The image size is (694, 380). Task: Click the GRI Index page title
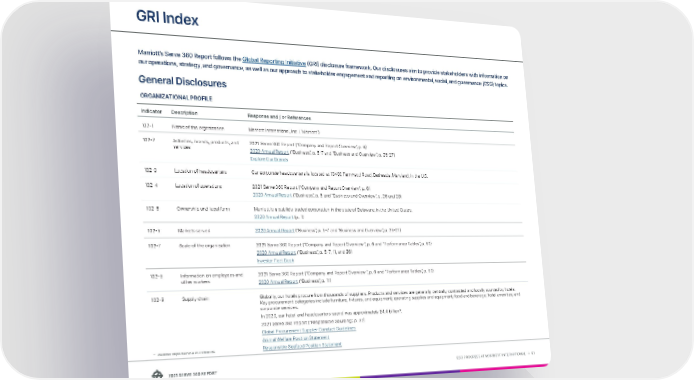[167, 18]
